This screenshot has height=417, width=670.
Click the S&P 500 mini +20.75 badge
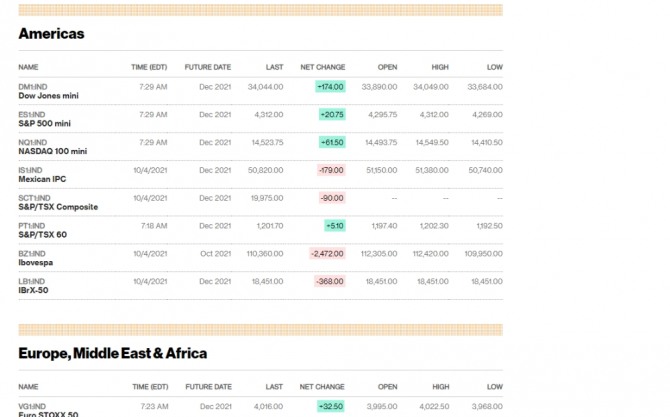[x=332, y=115]
